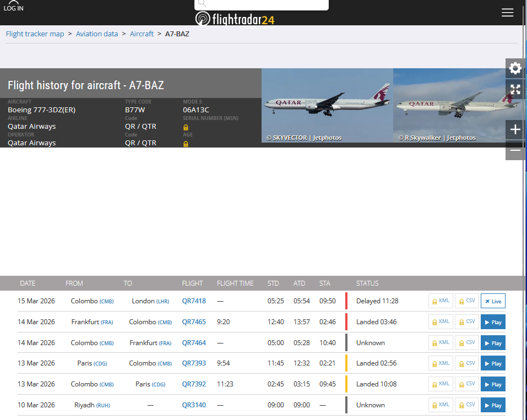
Task: Select flight time 11:23 cell
Action: (x=225, y=384)
